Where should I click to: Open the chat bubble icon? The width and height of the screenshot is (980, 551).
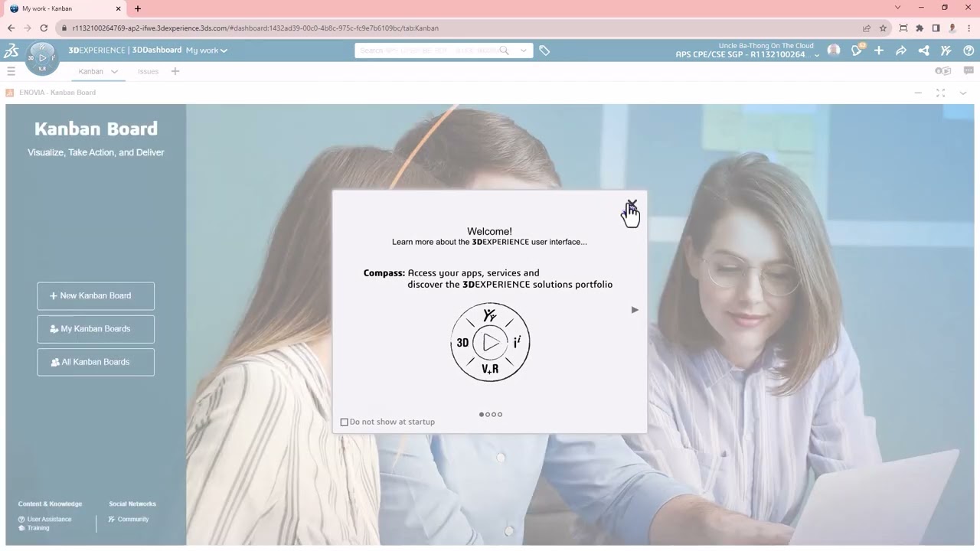click(x=969, y=71)
